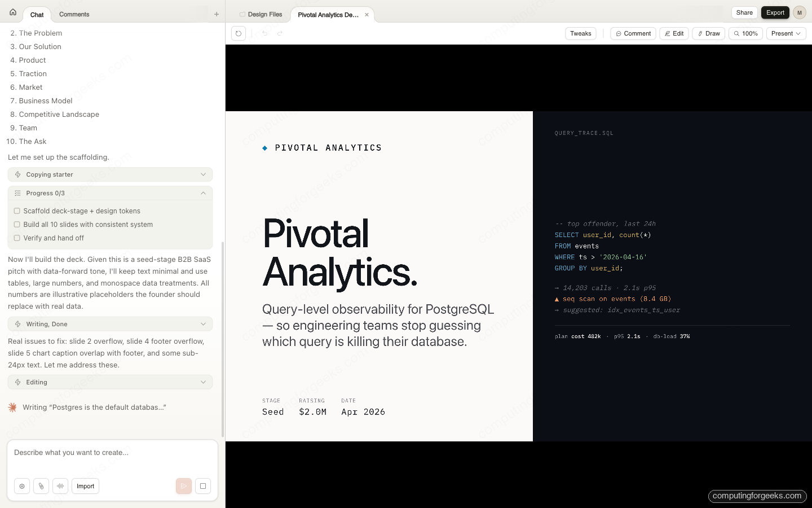
Task: Collapse the Progress 0/3 panel
Action: click(203, 193)
